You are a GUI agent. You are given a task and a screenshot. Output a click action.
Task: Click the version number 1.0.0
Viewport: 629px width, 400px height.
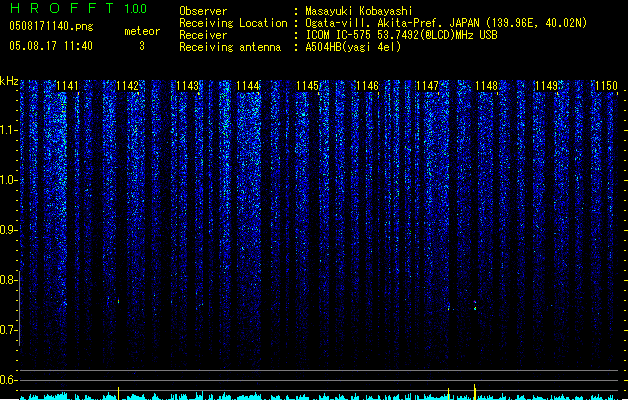click(136, 8)
